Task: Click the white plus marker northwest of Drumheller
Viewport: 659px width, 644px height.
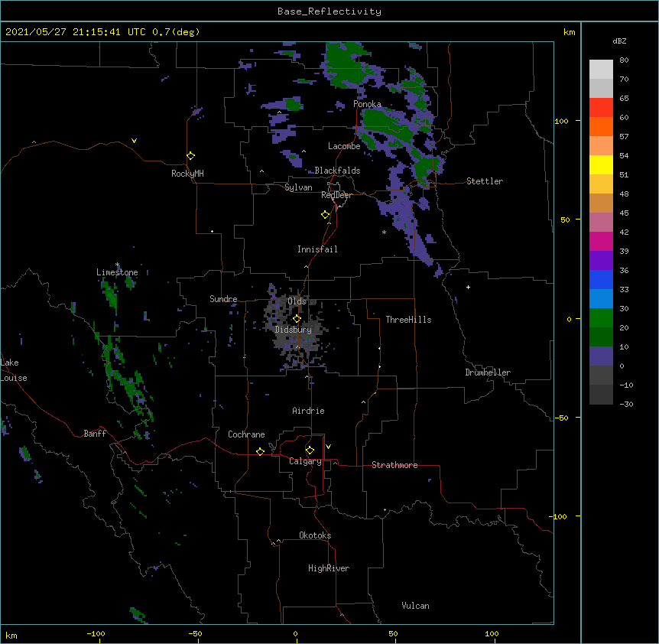Action: 468,287
